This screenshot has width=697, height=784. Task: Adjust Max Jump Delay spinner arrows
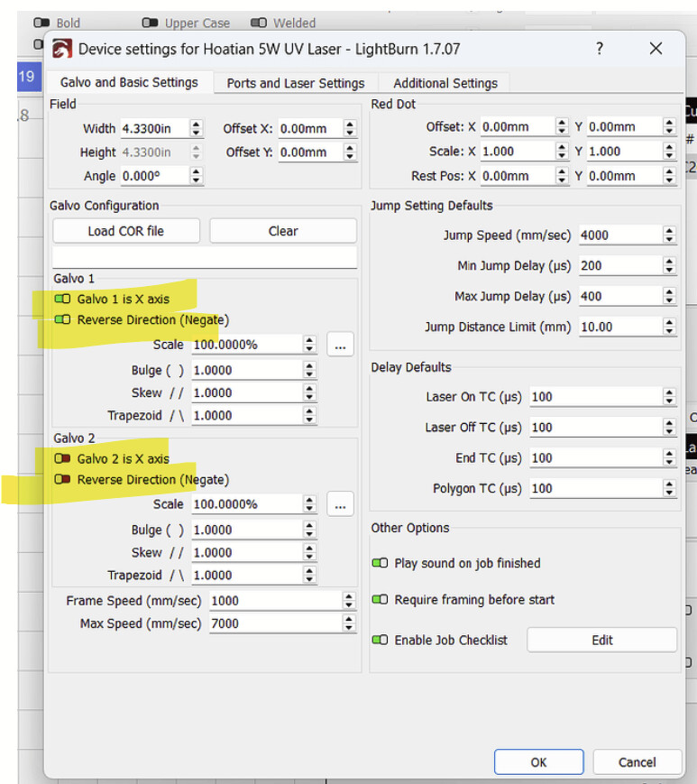670,296
